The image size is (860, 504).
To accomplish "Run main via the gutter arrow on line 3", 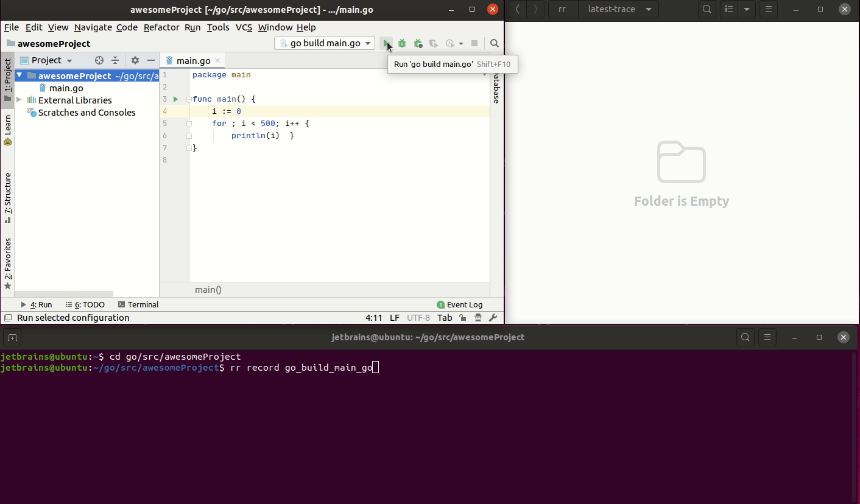I will [x=175, y=99].
